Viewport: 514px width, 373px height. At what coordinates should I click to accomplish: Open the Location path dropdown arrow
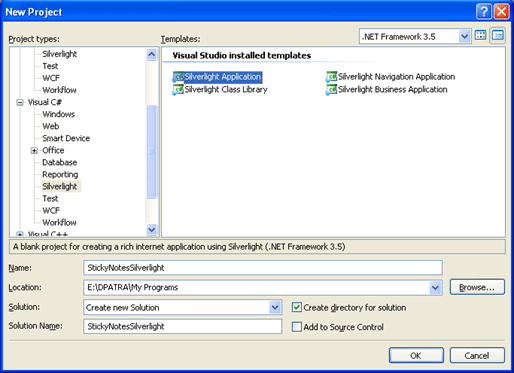click(435, 287)
